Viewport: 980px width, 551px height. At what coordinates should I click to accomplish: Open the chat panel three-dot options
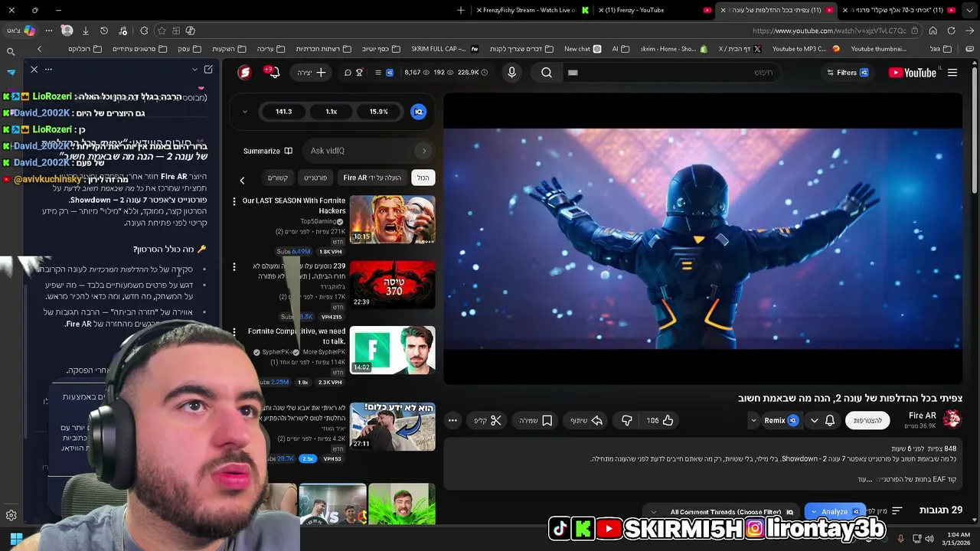point(48,70)
